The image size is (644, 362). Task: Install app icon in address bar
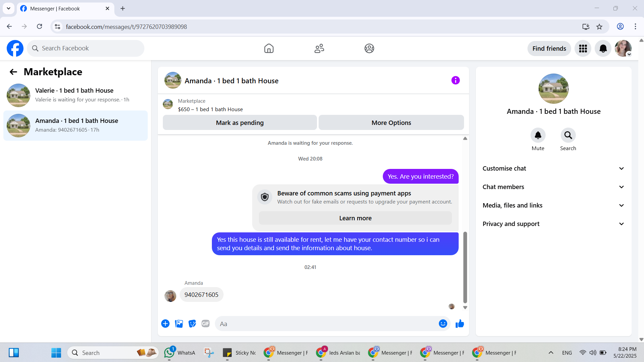point(586,27)
